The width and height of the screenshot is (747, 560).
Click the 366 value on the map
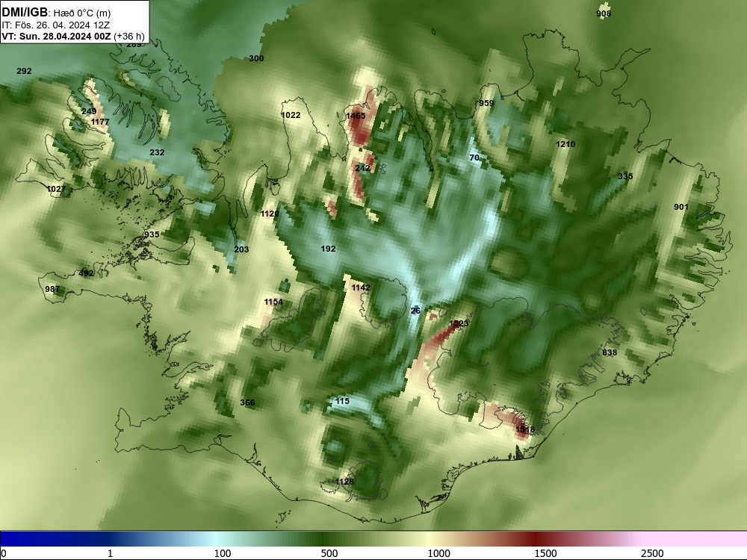coord(247,402)
